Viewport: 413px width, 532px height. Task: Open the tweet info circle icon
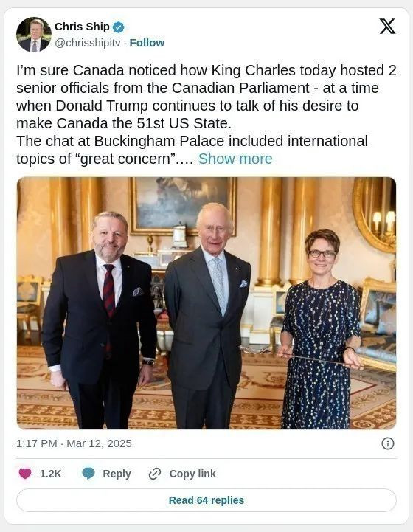point(388,443)
